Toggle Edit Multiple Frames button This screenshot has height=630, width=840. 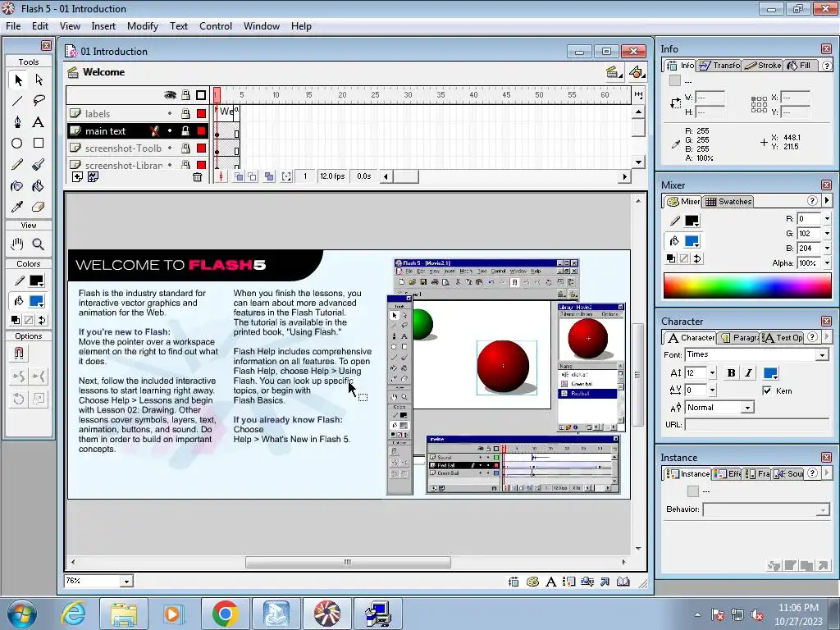tap(269, 176)
